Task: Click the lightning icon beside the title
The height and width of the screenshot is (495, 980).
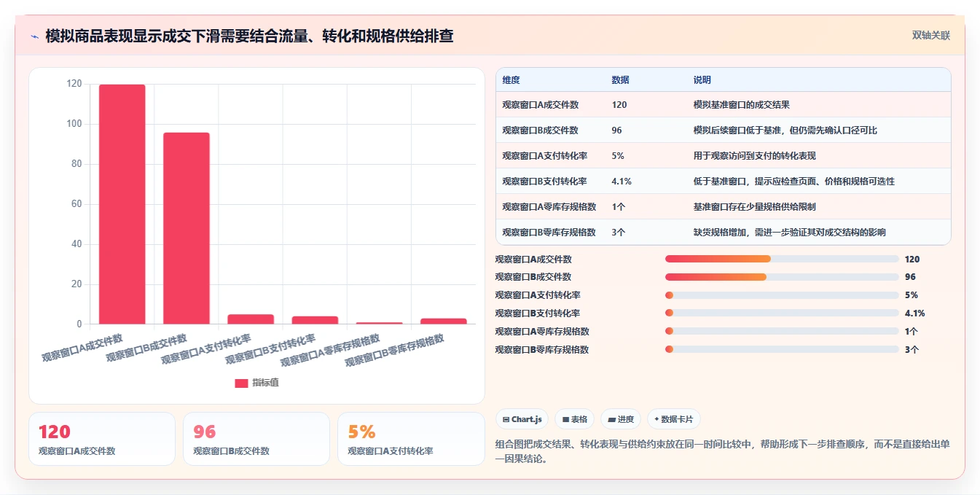Action: 35,36
